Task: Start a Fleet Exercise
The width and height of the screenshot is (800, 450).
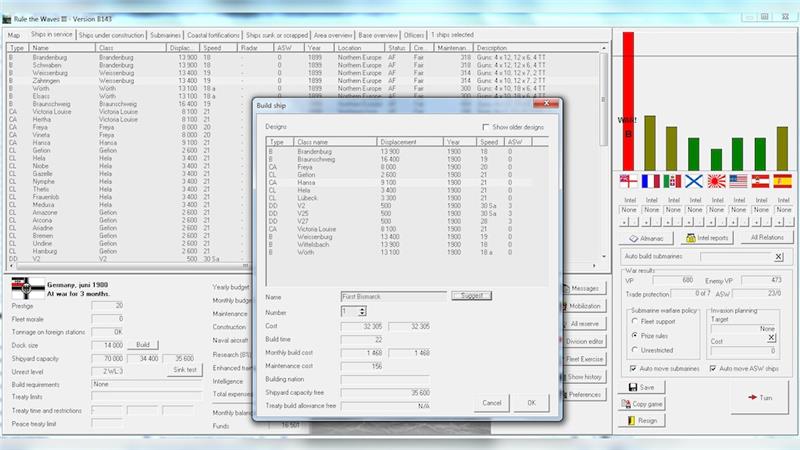Action: tap(584, 359)
